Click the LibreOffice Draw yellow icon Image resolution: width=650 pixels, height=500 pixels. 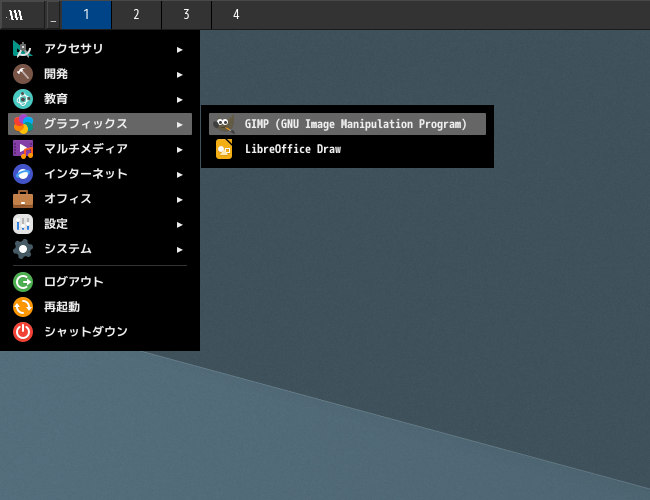[224, 149]
